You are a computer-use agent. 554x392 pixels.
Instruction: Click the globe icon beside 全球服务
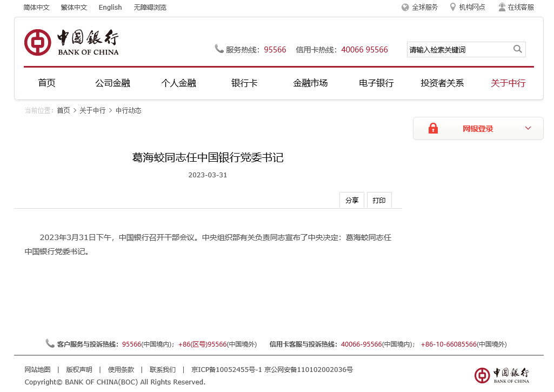[x=405, y=8]
